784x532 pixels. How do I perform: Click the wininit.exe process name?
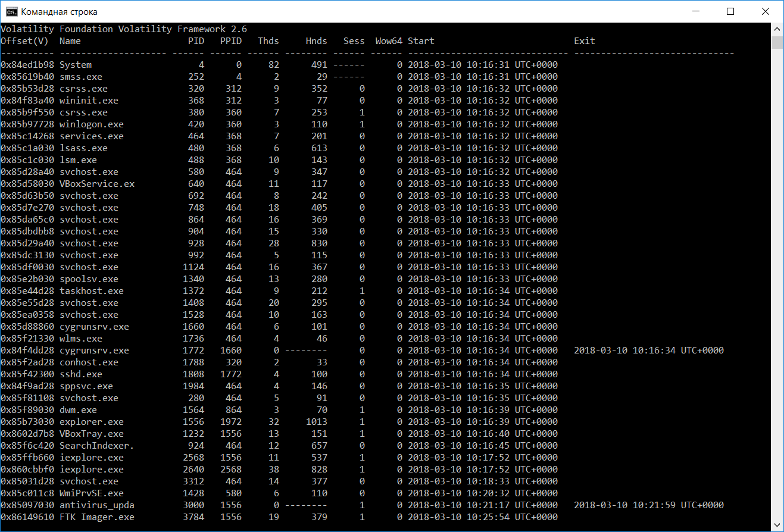[89, 101]
